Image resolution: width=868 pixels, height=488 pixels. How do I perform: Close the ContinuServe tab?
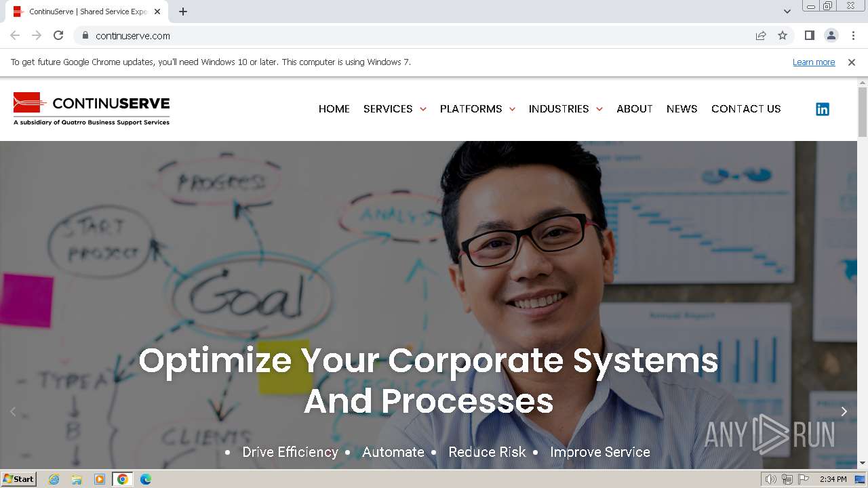click(x=157, y=12)
